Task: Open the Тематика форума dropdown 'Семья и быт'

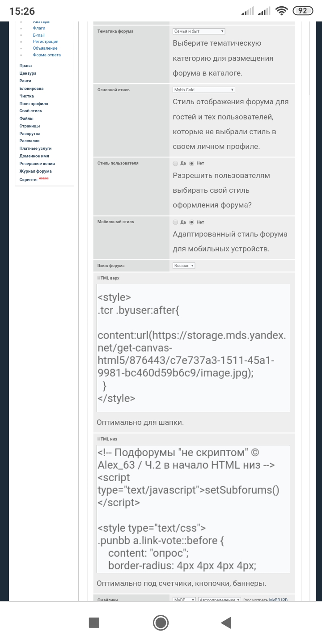Action: click(199, 31)
